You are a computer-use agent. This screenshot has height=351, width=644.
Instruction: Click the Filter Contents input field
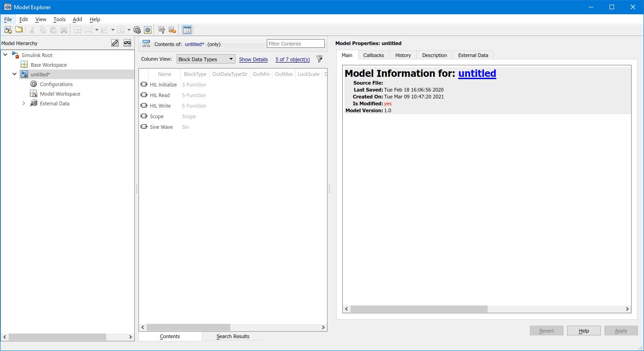(295, 44)
